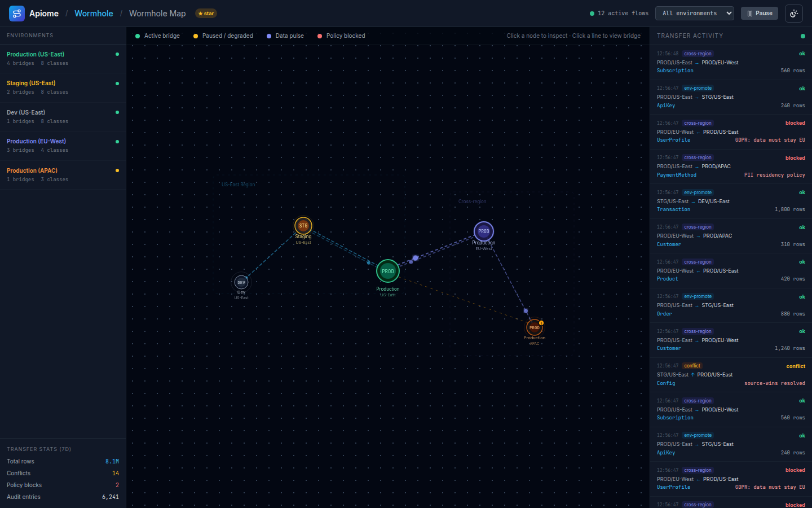
Task: Click the Apiome logo icon
Action: 17,14
